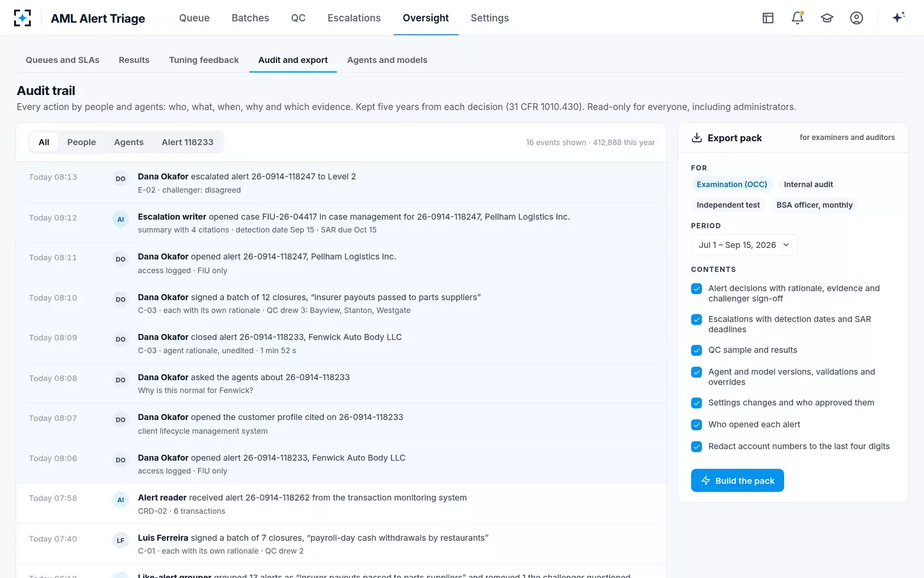Screen dimensions: 924x578
Task: Click the LF avatar for Luis Ferreira
Action: 121,540
